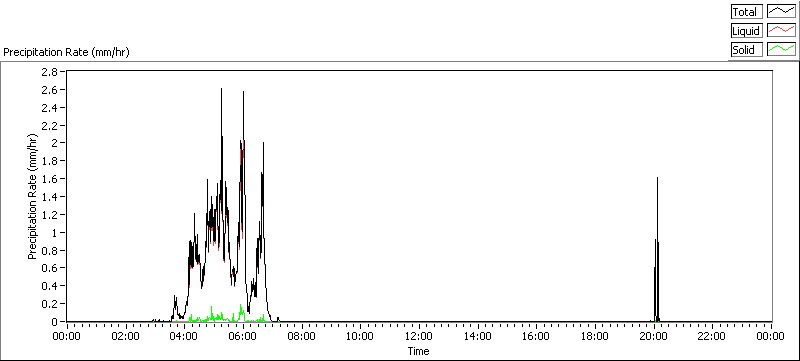Screen dimensions: 800x361
Task: Click the Solid legend label
Action: point(747,50)
